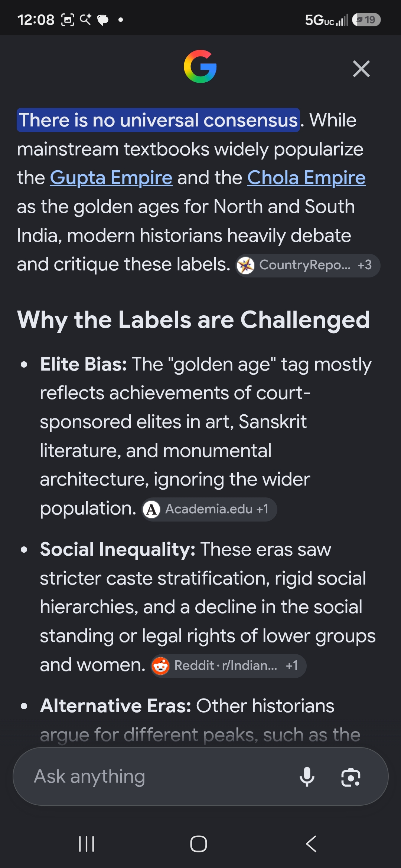Tap the Reddit mascot icon

tap(160, 666)
